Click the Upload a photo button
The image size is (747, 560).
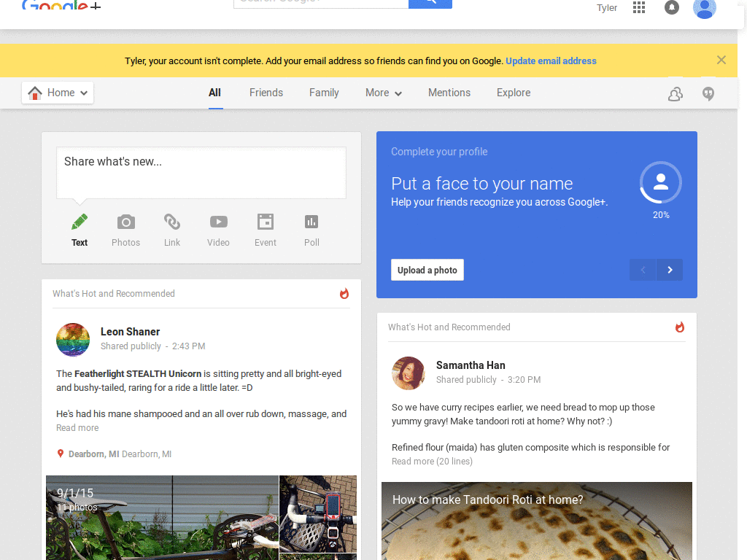(427, 270)
